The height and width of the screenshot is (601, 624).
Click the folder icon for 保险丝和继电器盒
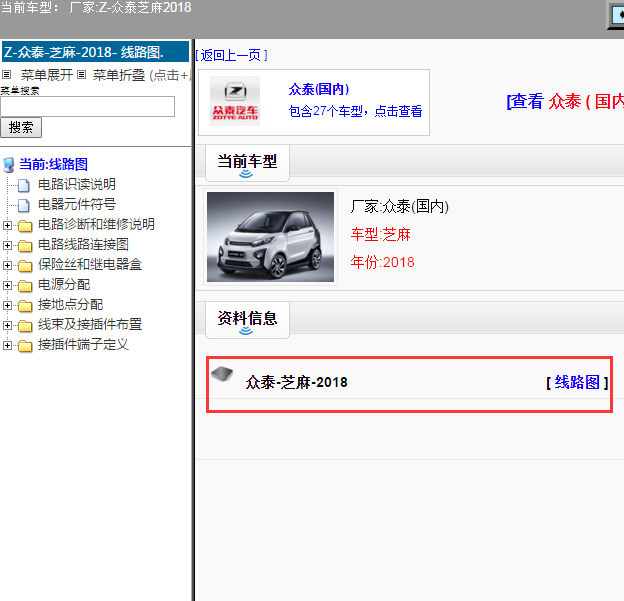click(x=25, y=265)
